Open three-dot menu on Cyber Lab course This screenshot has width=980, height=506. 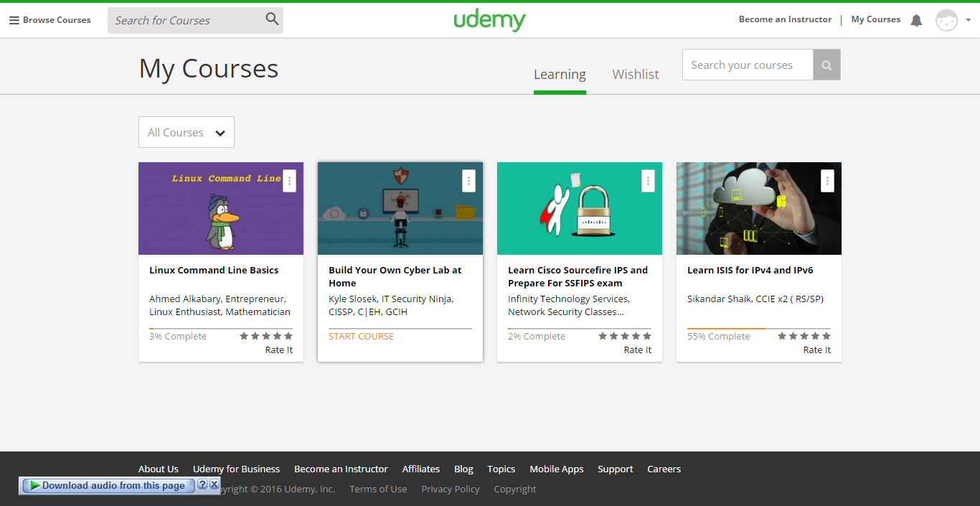[x=468, y=181]
